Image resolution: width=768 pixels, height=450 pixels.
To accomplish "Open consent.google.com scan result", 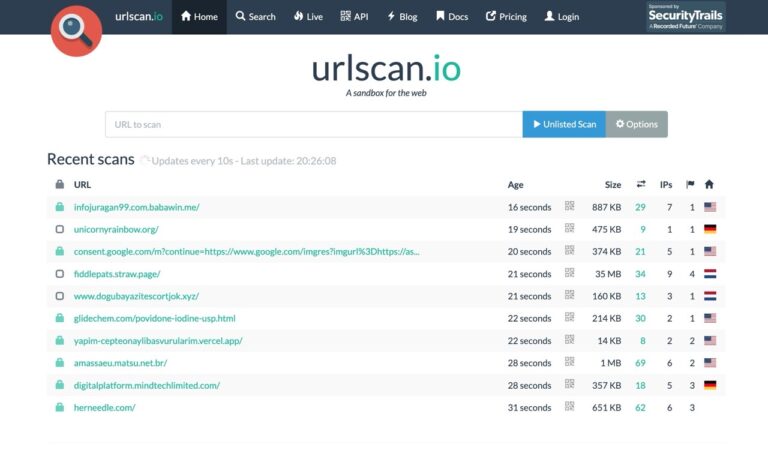I will [x=246, y=252].
